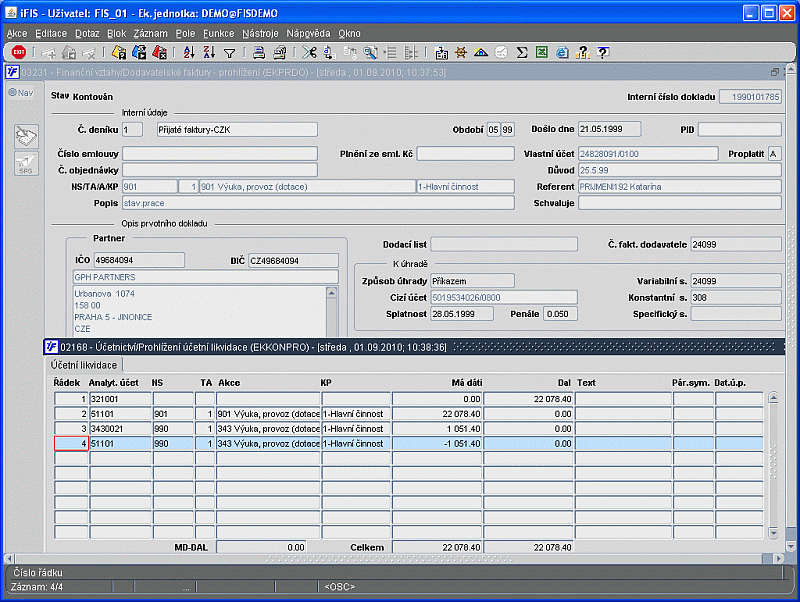Screen dimensions: 800x602
Task: Click the stamp icon button in left sidebar
Action: 25,135
